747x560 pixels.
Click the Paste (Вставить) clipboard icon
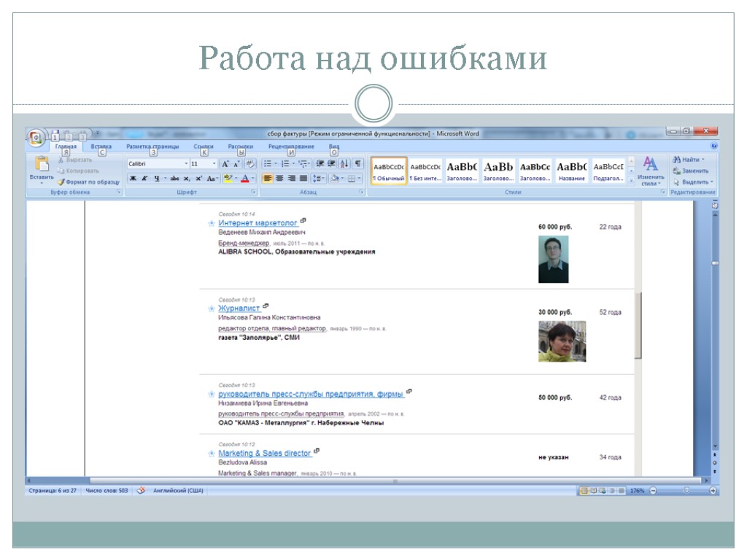(x=42, y=164)
